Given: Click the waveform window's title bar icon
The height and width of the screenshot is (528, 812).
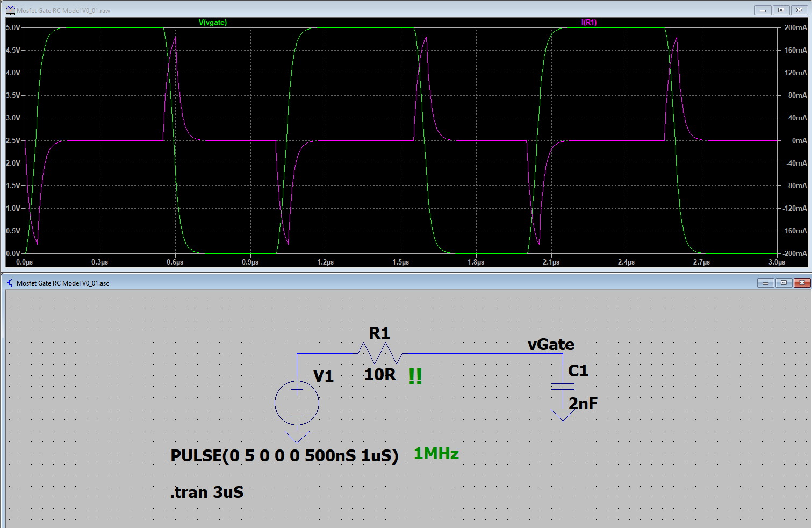Looking at the screenshot, I should tap(10, 10).
